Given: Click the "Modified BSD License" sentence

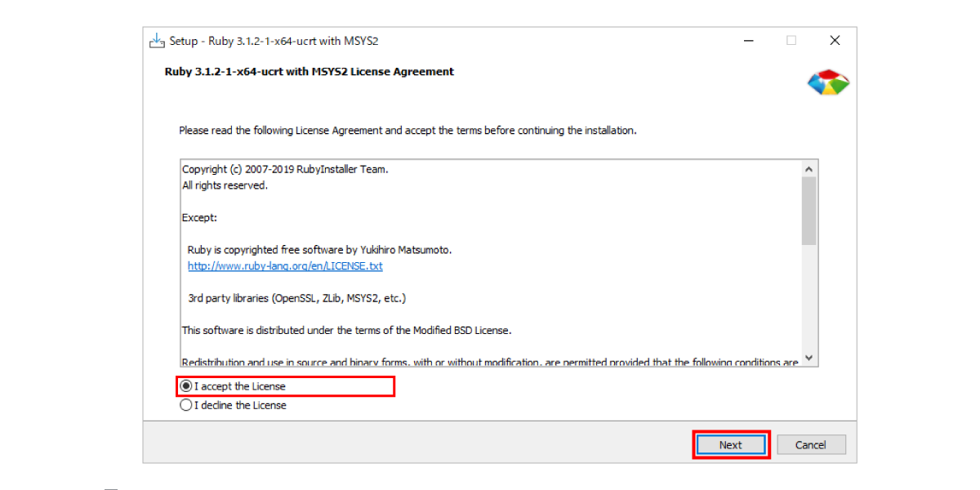Looking at the screenshot, I should click(346, 331).
